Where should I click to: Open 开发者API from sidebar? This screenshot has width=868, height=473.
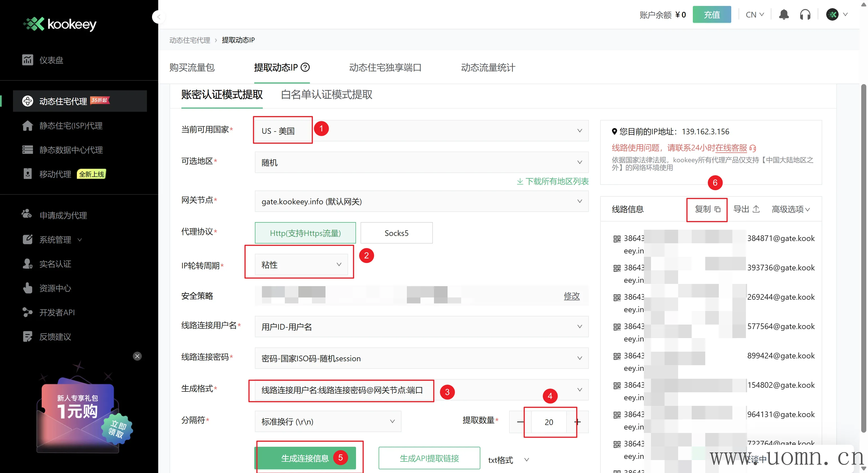[57, 312]
